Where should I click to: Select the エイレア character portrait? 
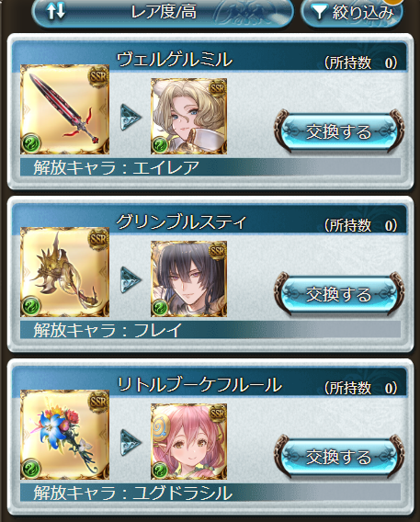188,116
